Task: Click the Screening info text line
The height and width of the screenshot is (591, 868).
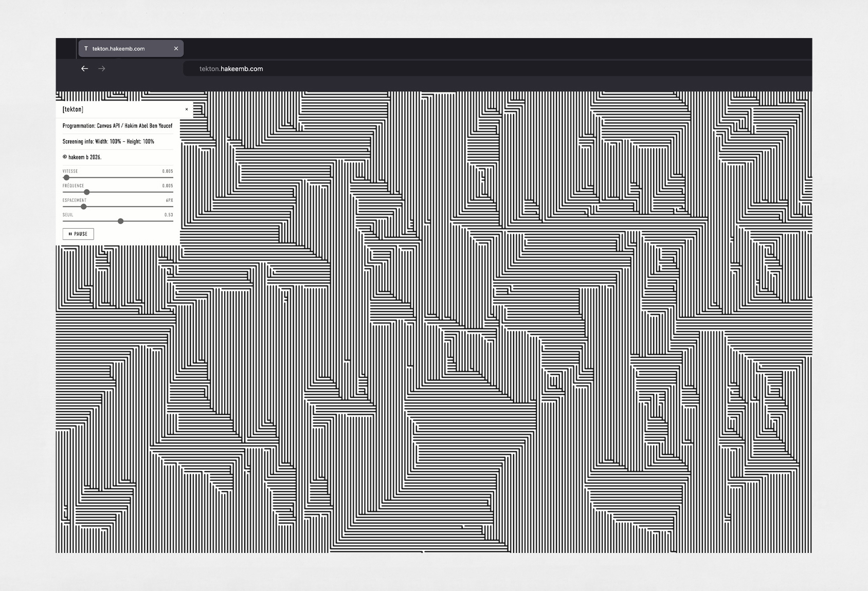Action: pos(108,141)
